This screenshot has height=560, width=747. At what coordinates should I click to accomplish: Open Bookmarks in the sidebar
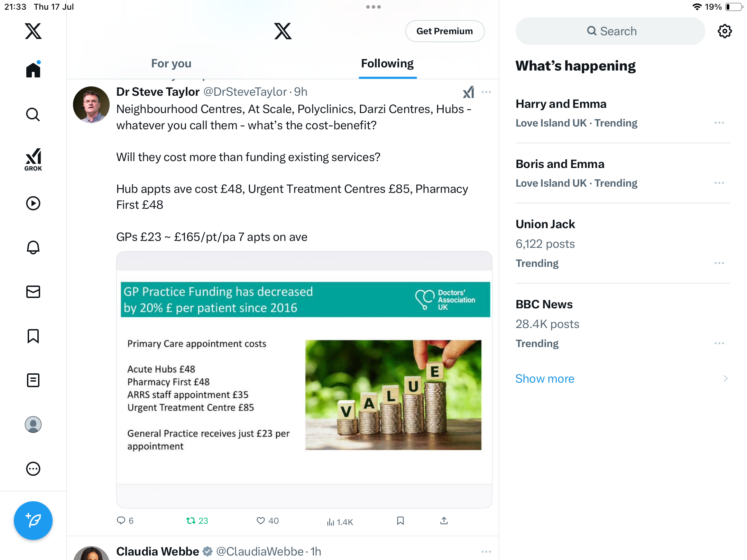(x=33, y=336)
